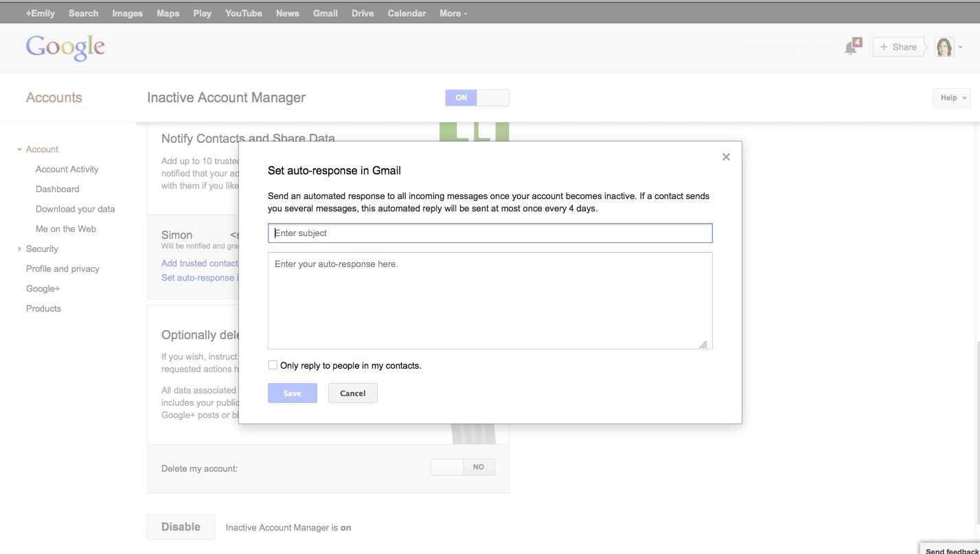This screenshot has height=554, width=980.
Task: Click the Share plus button
Action: pos(898,47)
